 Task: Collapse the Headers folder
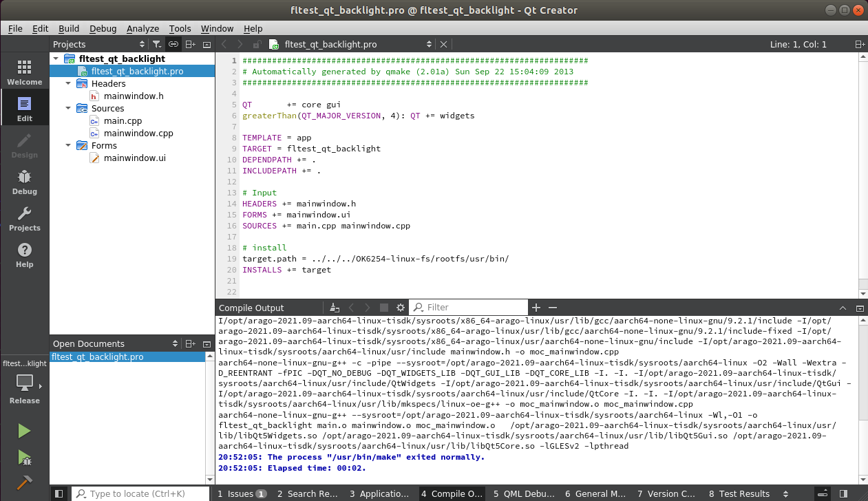tap(69, 83)
